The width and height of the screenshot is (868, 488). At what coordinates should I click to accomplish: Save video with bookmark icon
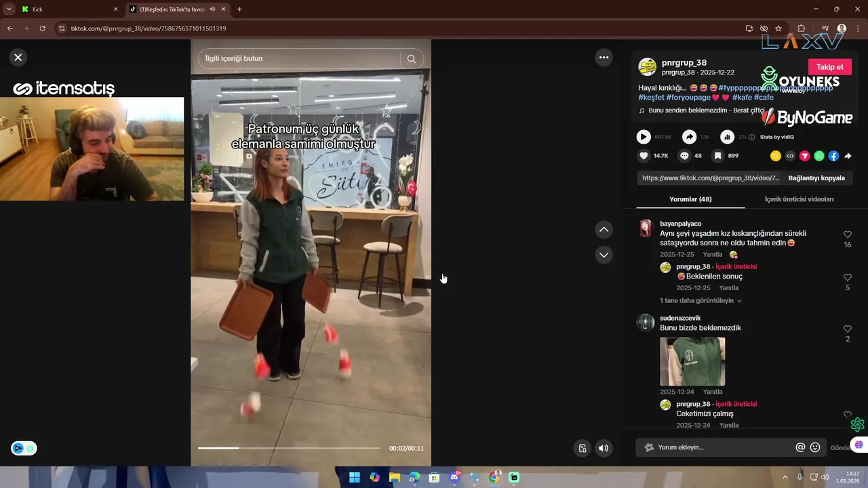(x=717, y=156)
